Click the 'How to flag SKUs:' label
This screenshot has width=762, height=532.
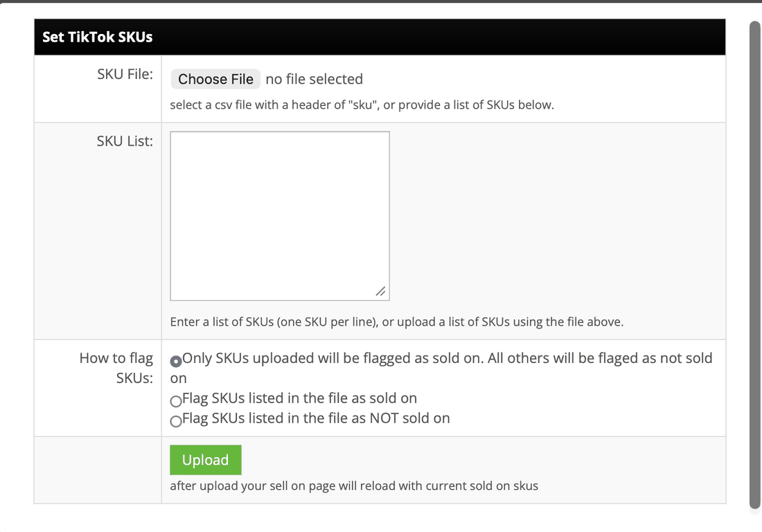click(116, 368)
